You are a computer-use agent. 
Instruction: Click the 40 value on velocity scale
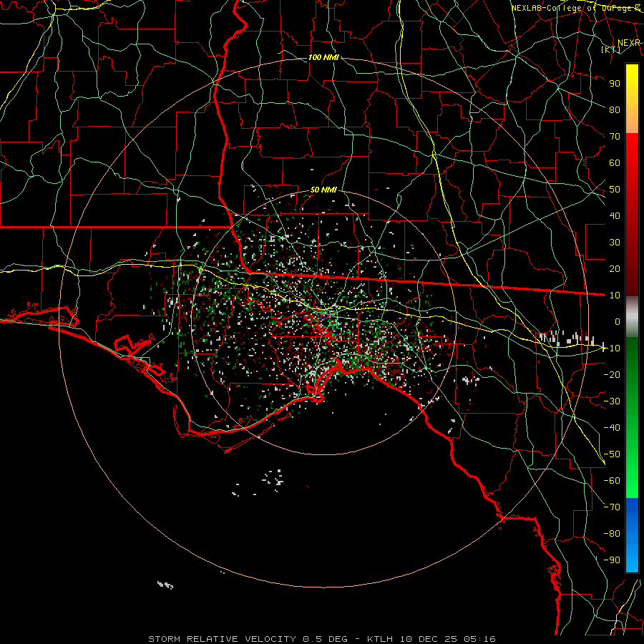pyautogui.click(x=615, y=216)
